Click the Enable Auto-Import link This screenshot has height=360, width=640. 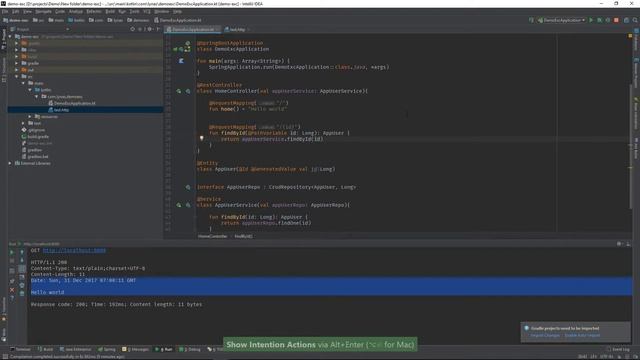click(x=582, y=336)
